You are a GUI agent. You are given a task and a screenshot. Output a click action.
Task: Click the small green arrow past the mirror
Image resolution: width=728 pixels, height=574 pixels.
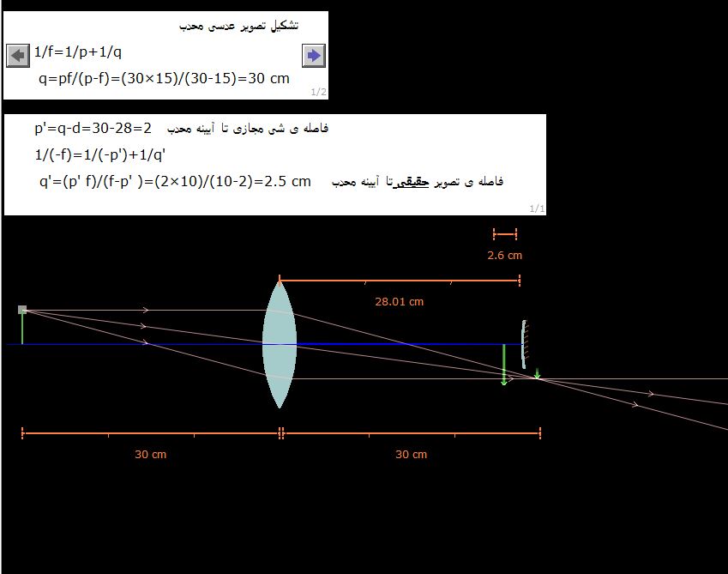pos(538,374)
